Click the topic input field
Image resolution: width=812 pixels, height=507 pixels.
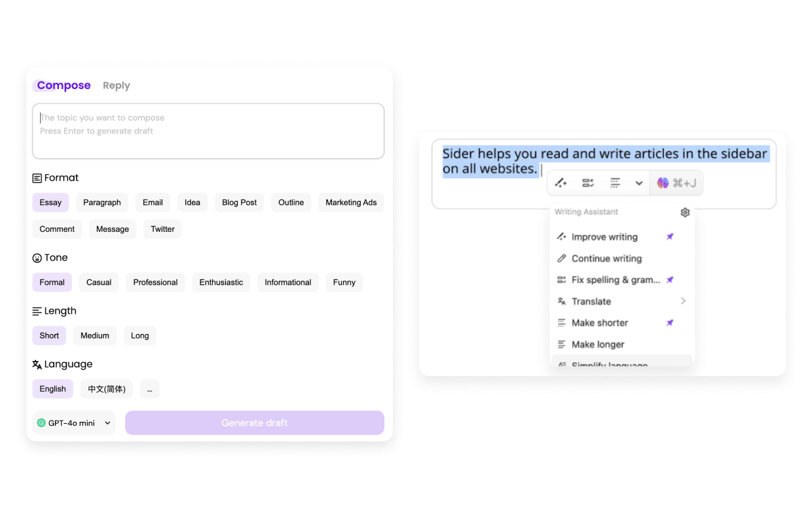[x=208, y=130]
